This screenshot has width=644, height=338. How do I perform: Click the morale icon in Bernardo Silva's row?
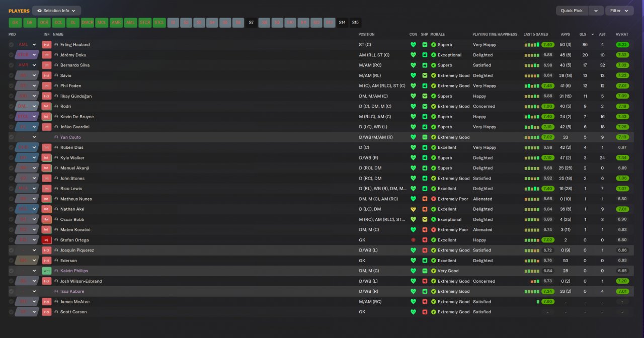(434, 65)
